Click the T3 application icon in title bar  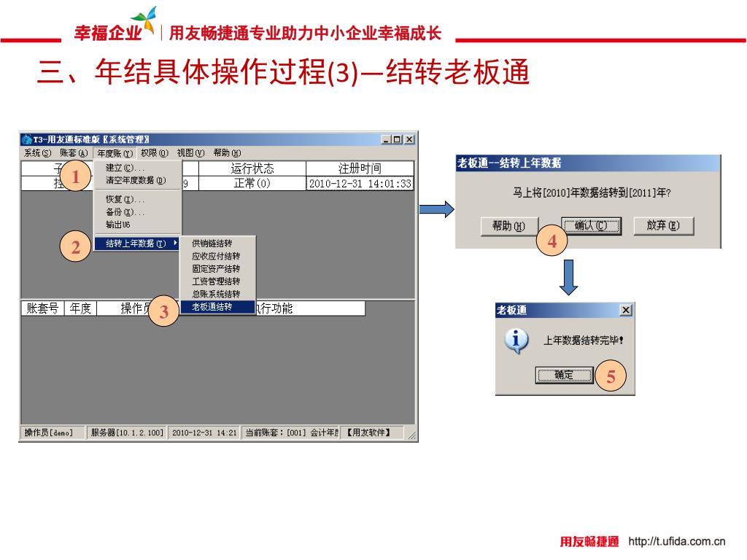coord(27,139)
